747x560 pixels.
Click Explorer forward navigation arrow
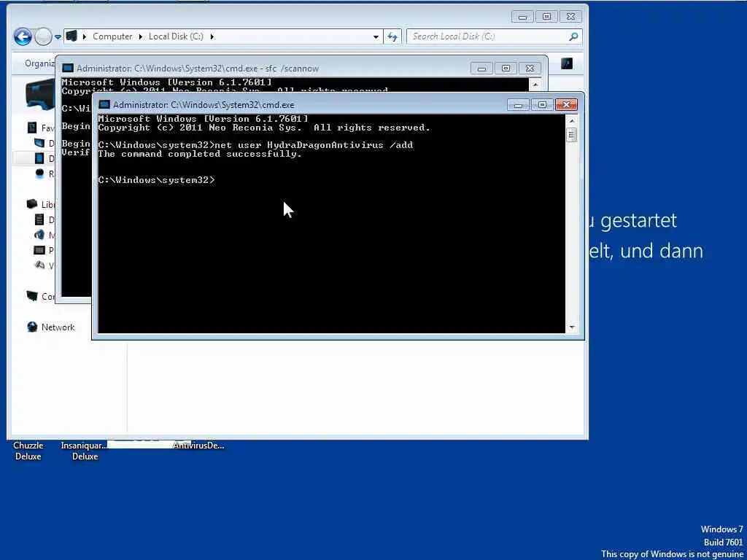[43, 36]
